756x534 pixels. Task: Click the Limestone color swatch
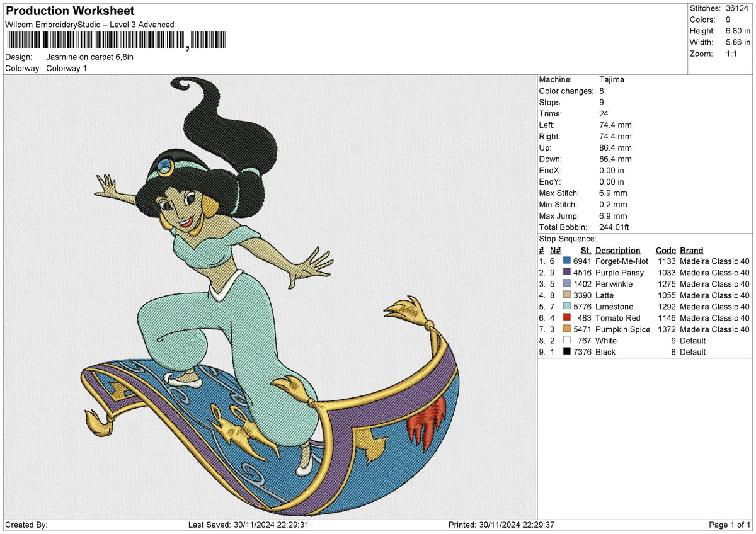[566, 306]
